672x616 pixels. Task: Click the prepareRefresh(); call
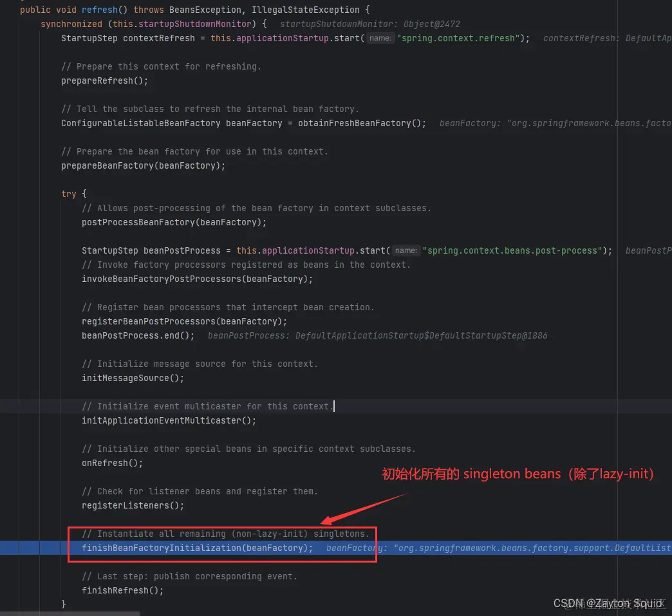click(x=104, y=80)
